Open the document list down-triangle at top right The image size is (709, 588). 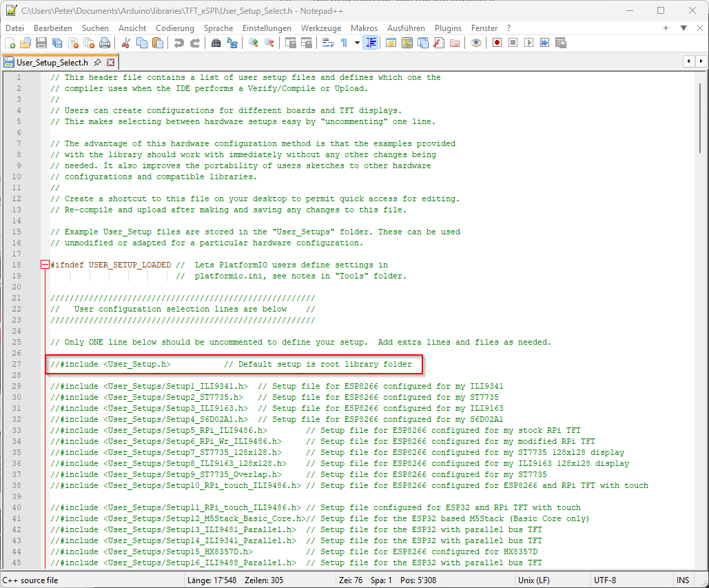(684, 28)
